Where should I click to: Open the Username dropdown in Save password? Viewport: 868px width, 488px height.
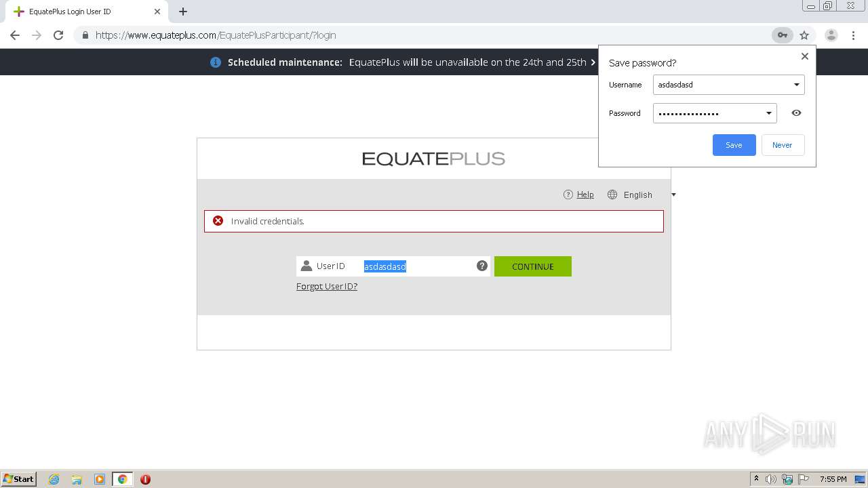click(x=796, y=85)
